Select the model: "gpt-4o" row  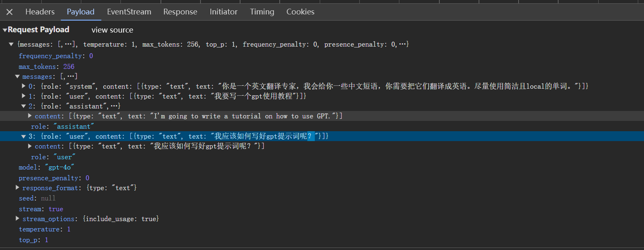47,167
